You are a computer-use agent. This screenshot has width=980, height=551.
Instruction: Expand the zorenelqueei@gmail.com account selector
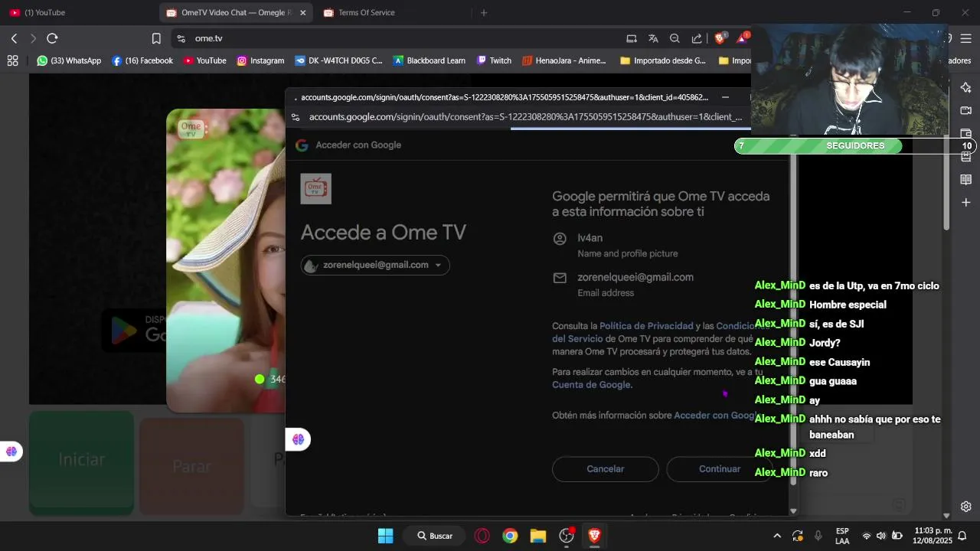point(375,265)
